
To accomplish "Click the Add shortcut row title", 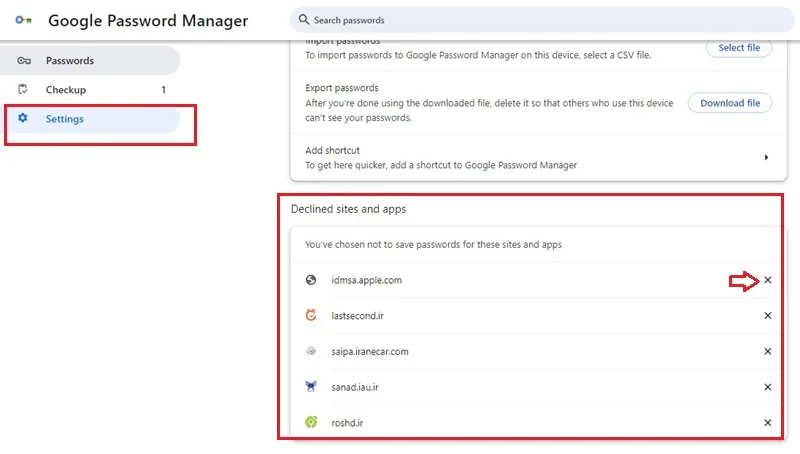I will click(332, 150).
